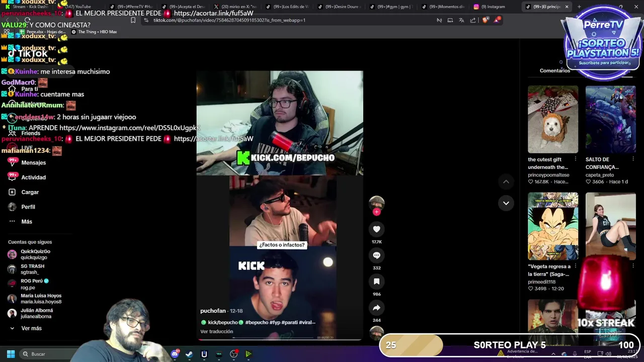Open the workout girl video thumbnail
The height and width of the screenshot is (362, 644).
pos(610,226)
